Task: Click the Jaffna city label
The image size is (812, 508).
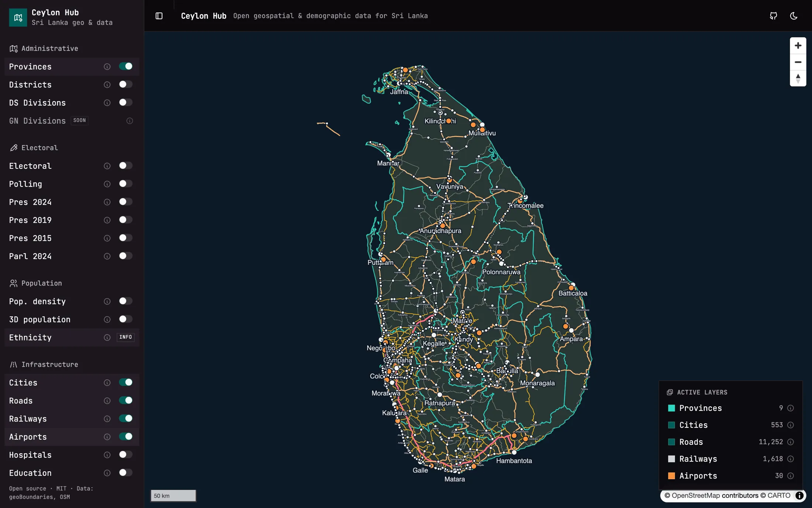Action: click(399, 92)
